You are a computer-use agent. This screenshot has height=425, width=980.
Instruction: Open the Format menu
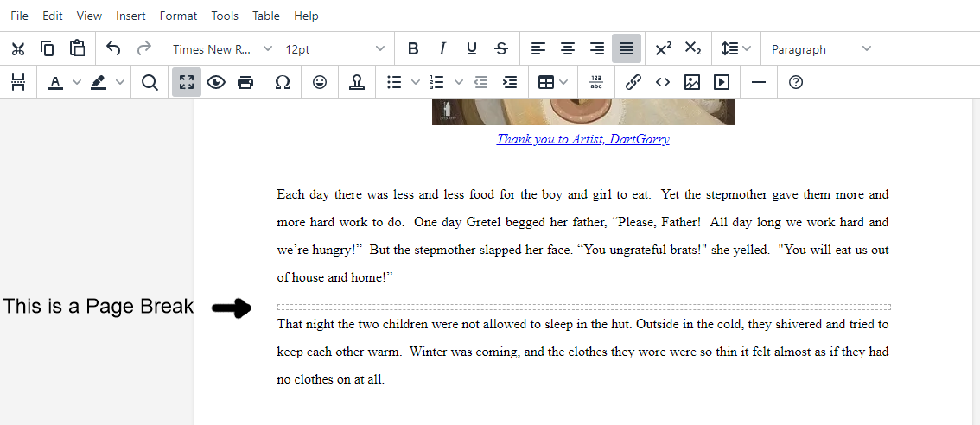(x=178, y=16)
